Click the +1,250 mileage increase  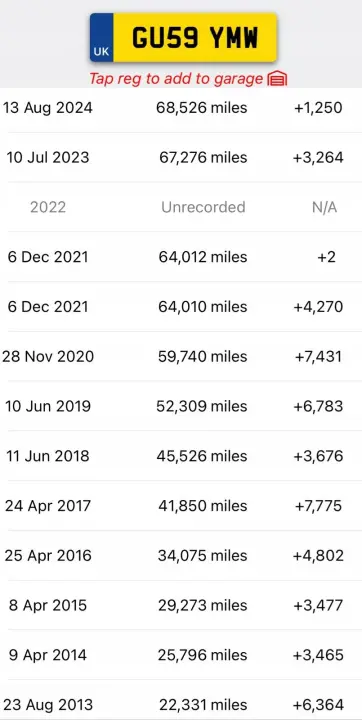318,108
